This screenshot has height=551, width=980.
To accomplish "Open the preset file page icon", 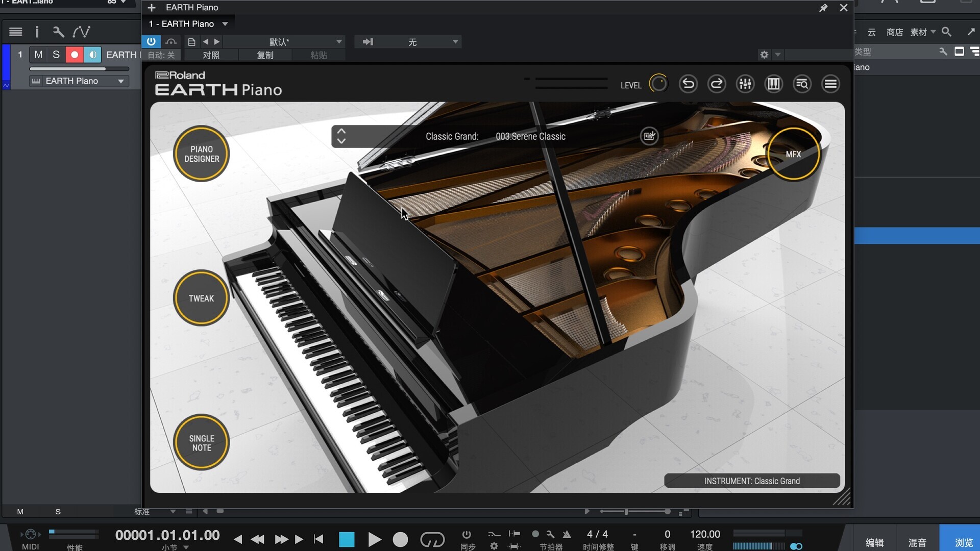I will point(191,42).
